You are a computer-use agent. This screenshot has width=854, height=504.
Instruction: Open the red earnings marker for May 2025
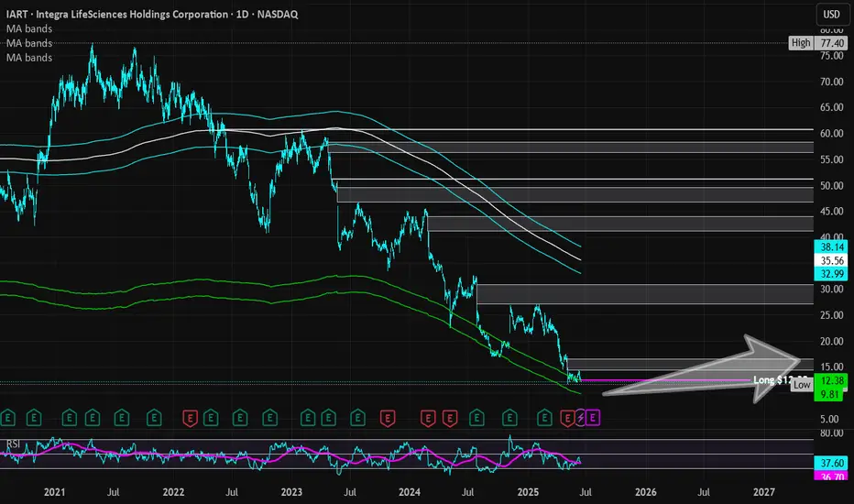[567, 418]
